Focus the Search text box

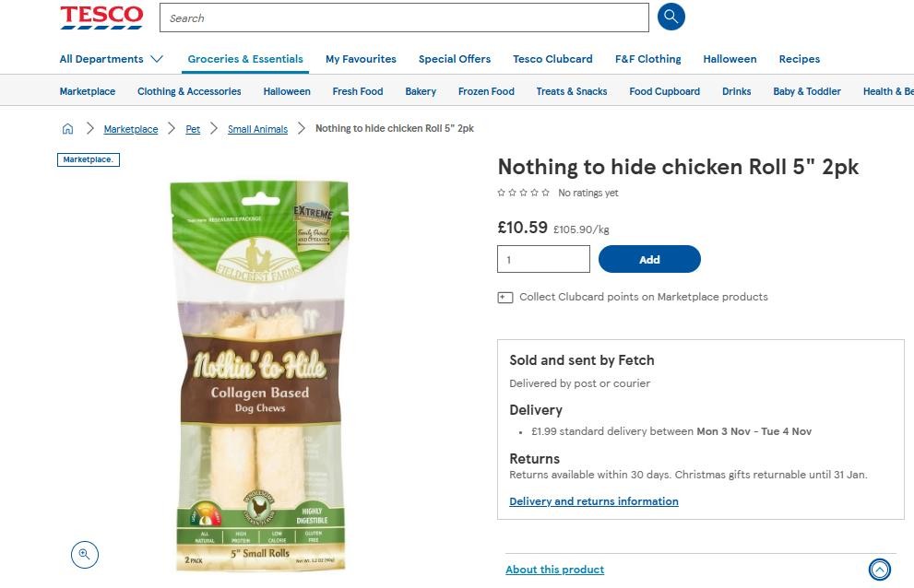coord(404,18)
